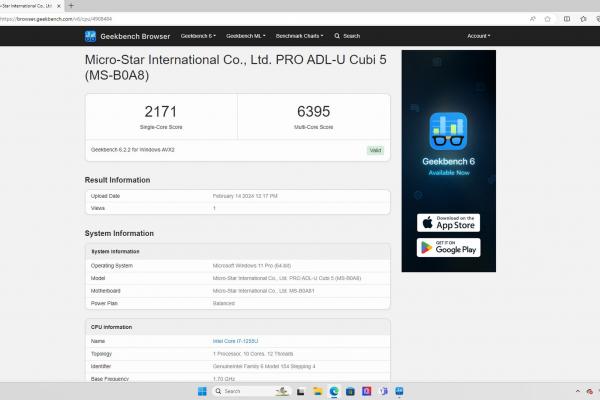Screen dimensions: 600x400
Task: Open Microsoft Store from the taskbar
Action: pos(350,391)
